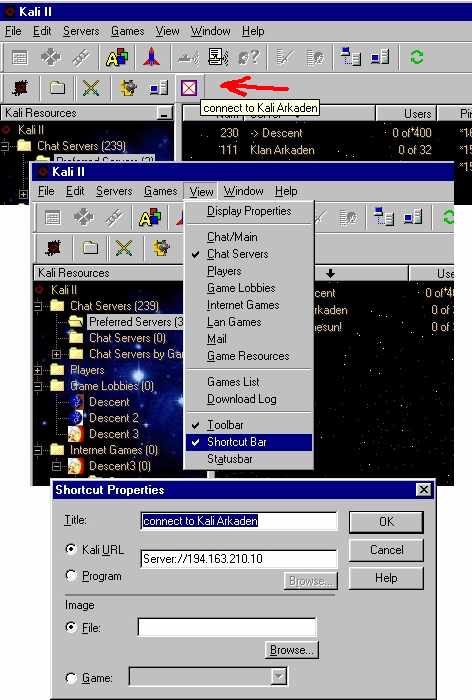Click Browse button below Image File field
This screenshot has width=472, height=700.
click(292, 650)
